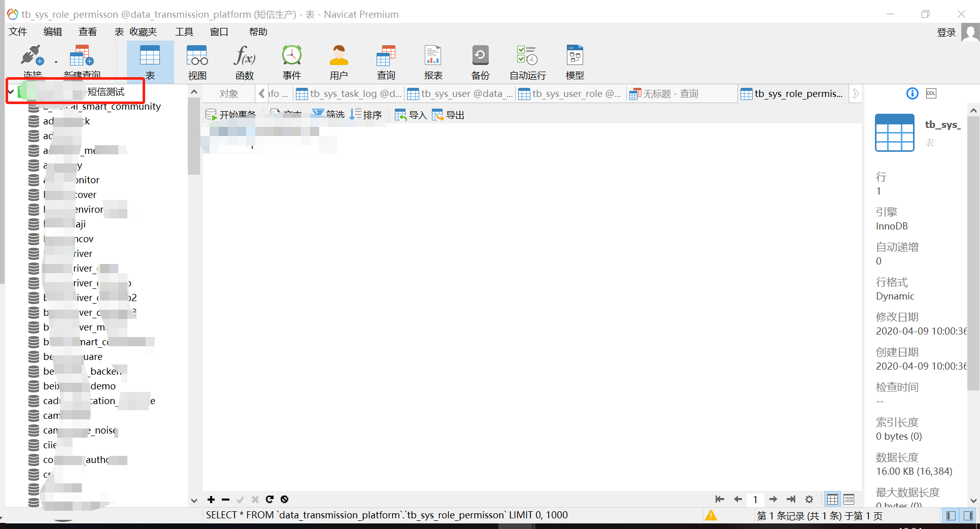Go to the previous page of records

tap(738, 500)
